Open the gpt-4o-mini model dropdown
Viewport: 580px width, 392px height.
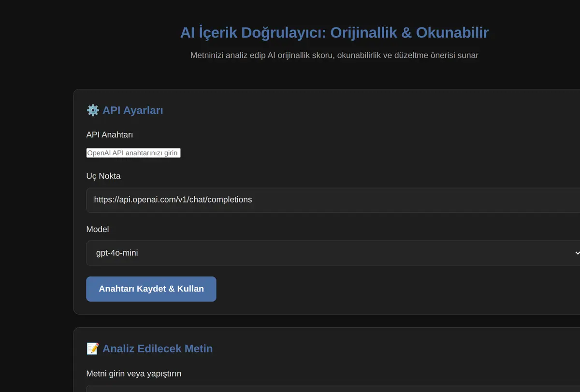click(x=333, y=253)
